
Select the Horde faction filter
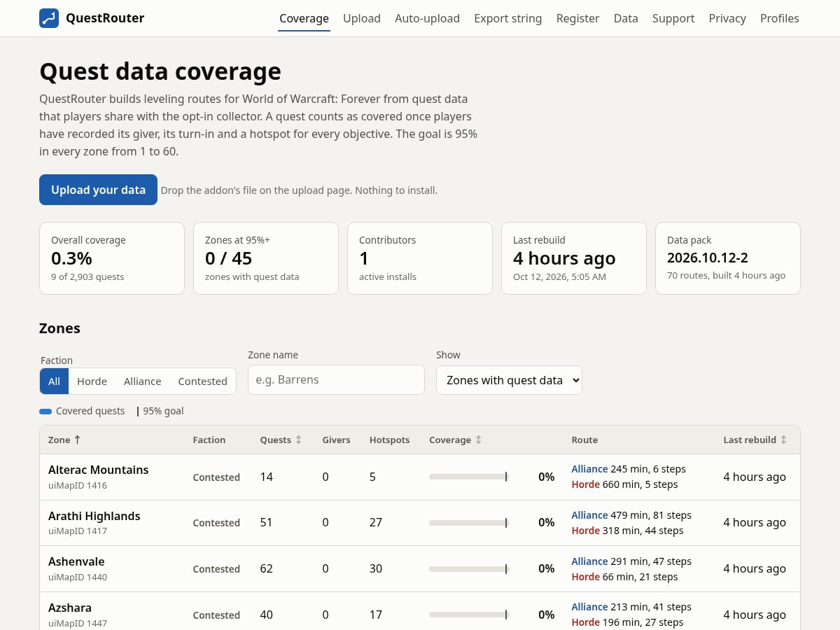(92, 381)
